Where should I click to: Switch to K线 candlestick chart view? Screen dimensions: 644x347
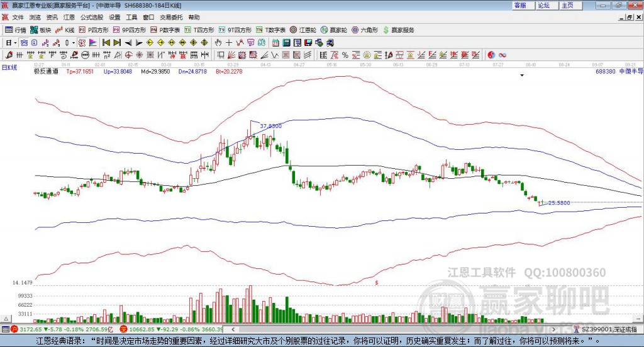coord(65,30)
